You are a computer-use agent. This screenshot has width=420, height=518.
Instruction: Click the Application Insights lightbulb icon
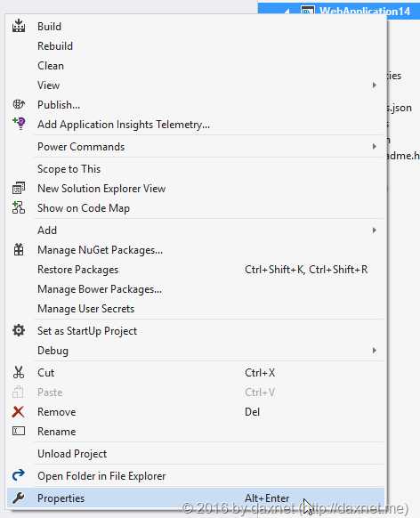(19, 124)
